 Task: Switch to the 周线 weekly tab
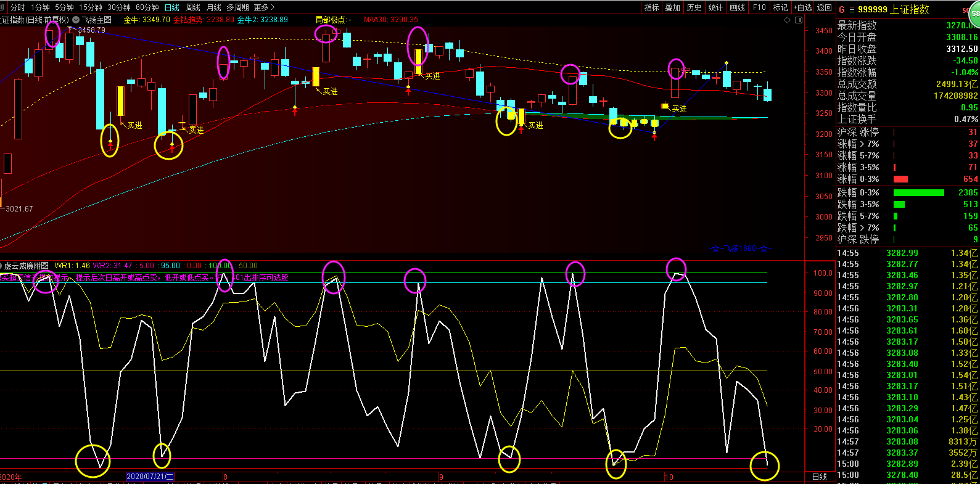[193, 7]
